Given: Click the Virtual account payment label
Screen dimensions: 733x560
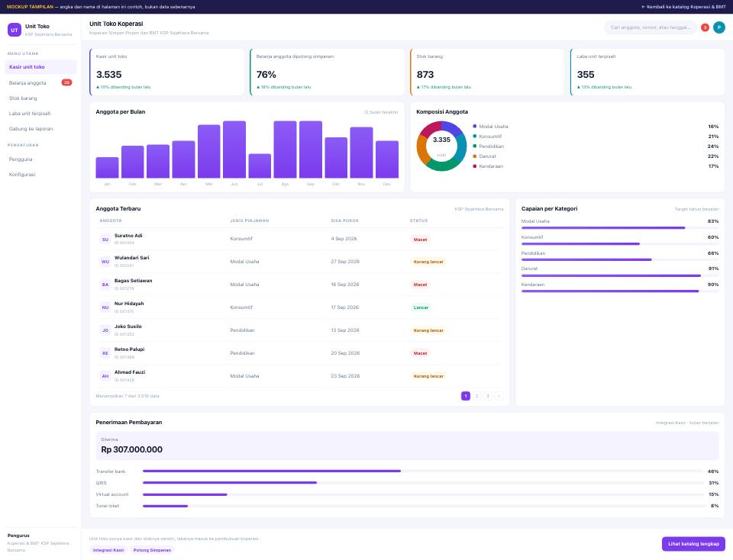Looking at the screenshot, I should coord(112,494).
